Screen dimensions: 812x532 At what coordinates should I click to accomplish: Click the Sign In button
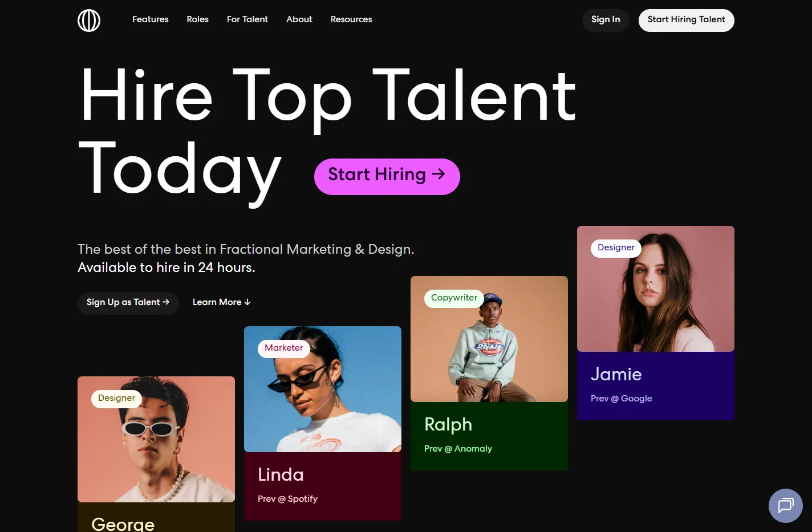coord(606,20)
